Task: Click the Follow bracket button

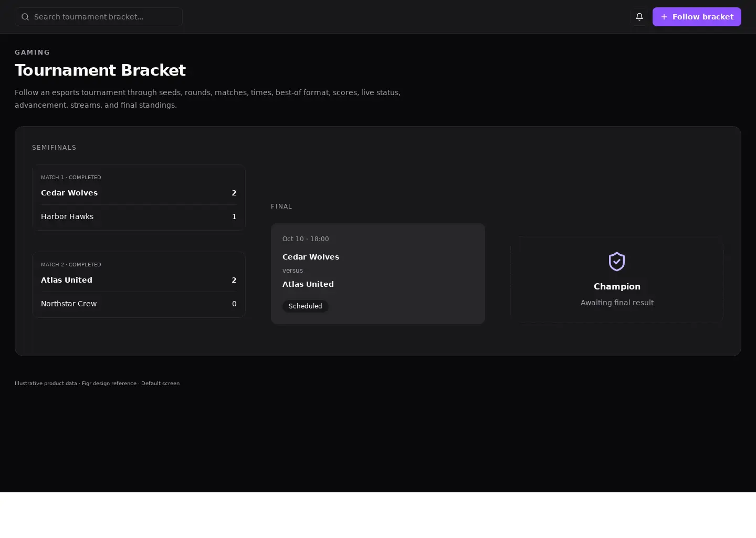Action: point(697,17)
